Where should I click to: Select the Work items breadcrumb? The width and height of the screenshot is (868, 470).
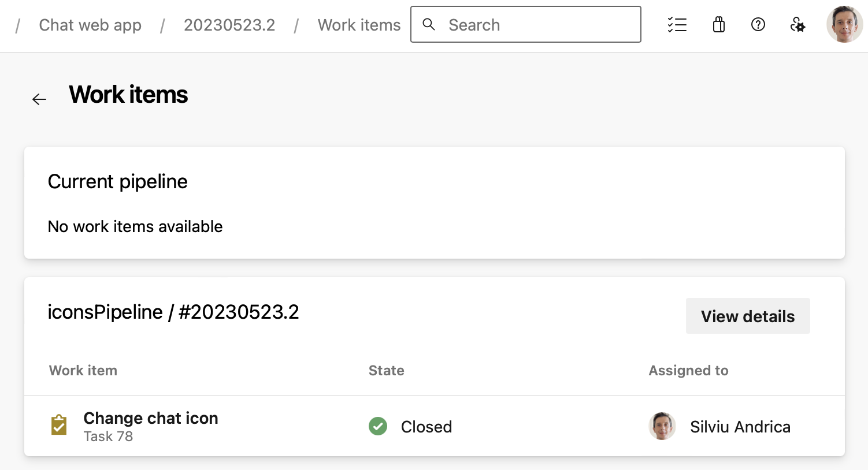359,25
